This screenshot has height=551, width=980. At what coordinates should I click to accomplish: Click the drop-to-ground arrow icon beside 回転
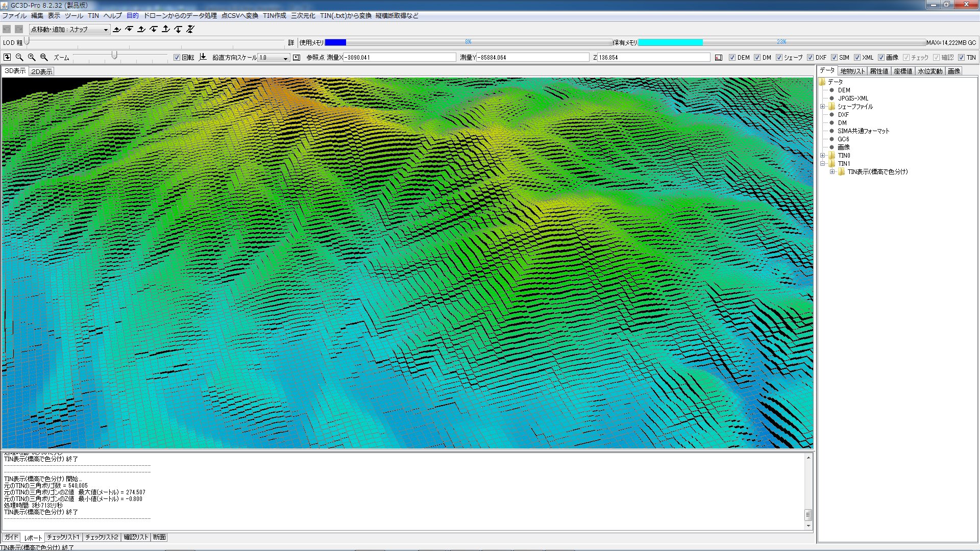(203, 57)
